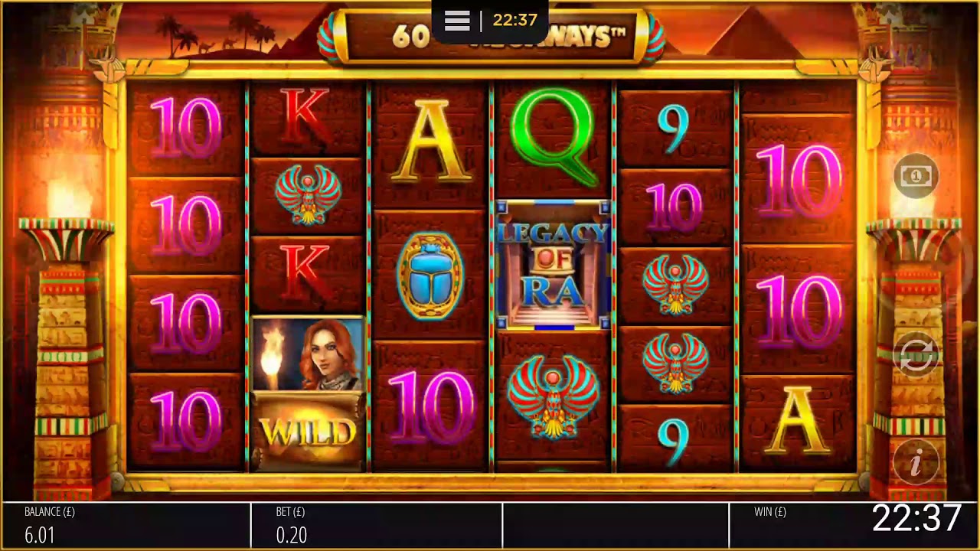Select the redhead explorer Wild symbol
The height and width of the screenshot is (551, 980).
[x=308, y=392]
